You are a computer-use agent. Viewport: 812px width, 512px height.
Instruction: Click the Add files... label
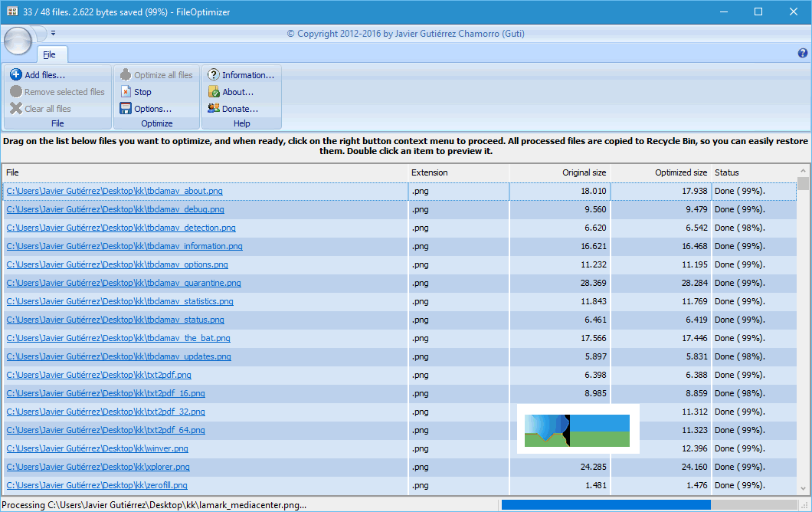click(45, 75)
